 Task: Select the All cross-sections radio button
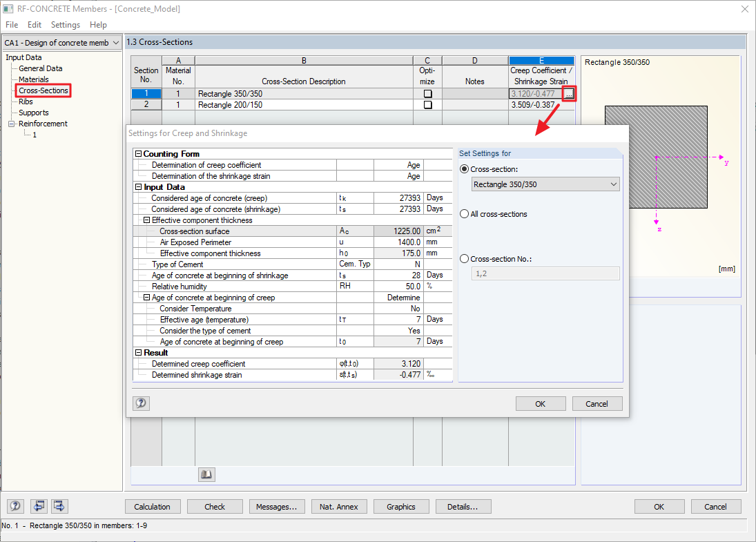pos(463,213)
